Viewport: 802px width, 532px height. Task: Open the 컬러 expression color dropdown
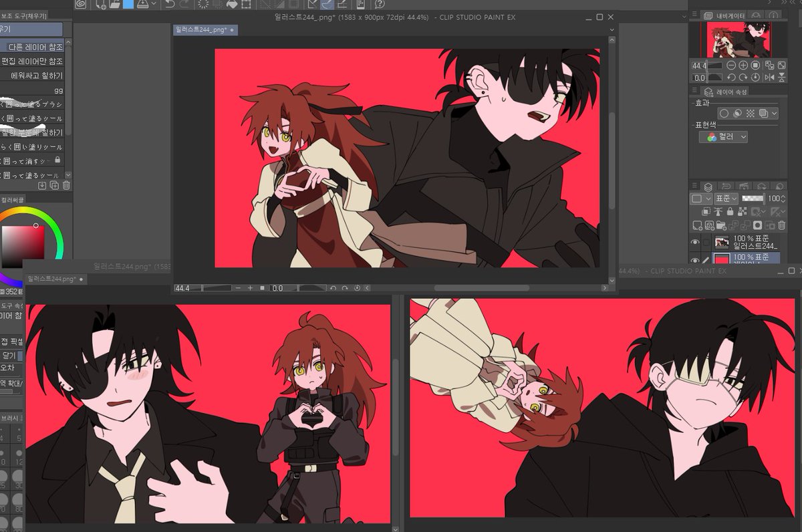click(x=724, y=136)
